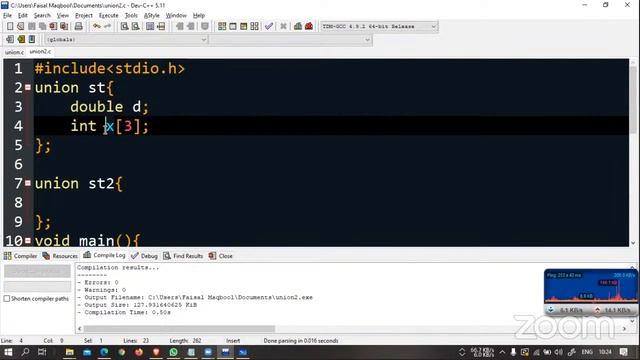Screen dimensions: 640x360
Task: Open Firefox from the taskbar
Action: (139, 352)
